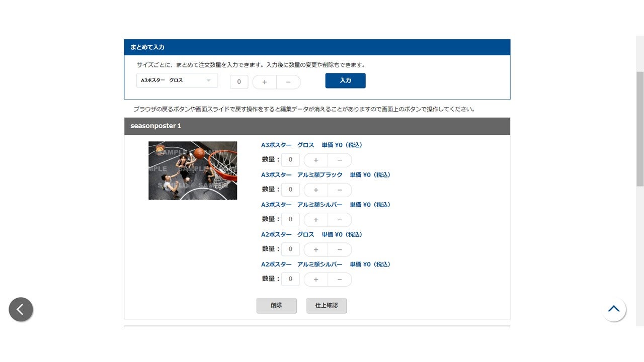
Task: Decrease quantity for A3ポスター グロス
Action: 340,160
